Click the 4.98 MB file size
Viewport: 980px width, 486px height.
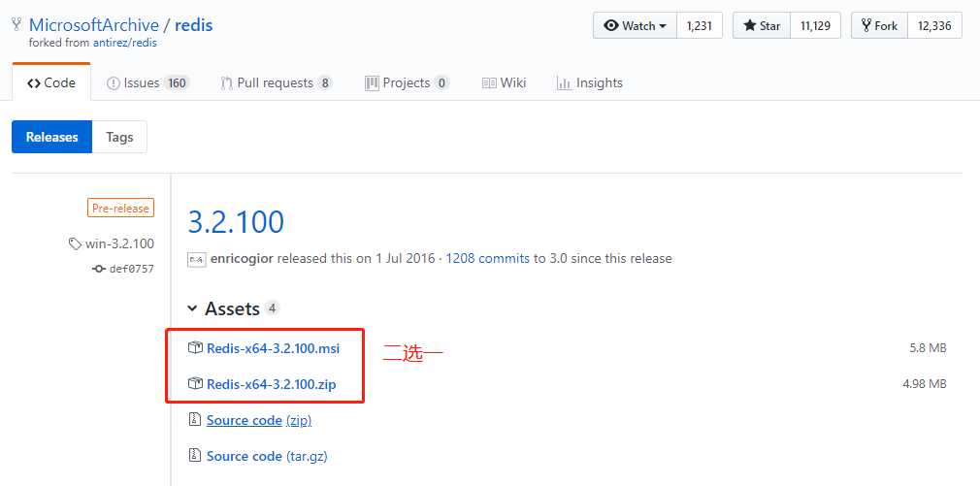click(925, 383)
